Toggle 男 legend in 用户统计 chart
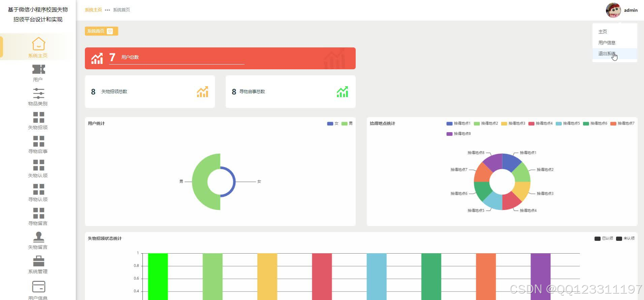This screenshot has width=644, height=300. pyautogui.click(x=347, y=123)
